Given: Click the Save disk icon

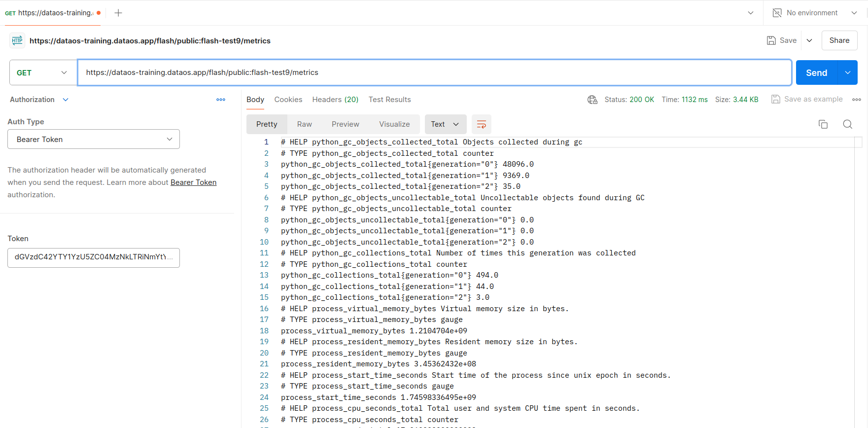Looking at the screenshot, I should point(771,40).
